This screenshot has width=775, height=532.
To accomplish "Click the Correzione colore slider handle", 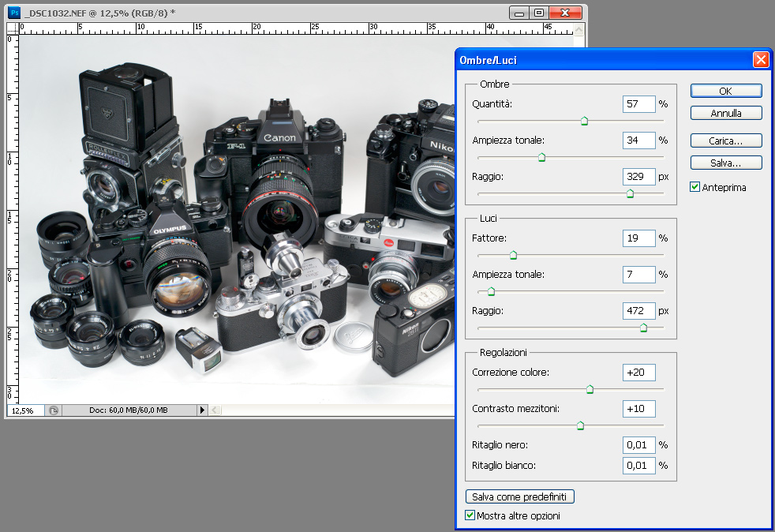I will point(590,389).
